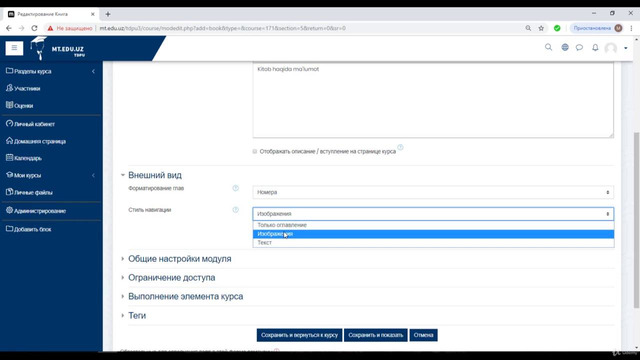This screenshot has height=360, width=640.
Task: Open the site search magnifier icon
Action: pyautogui.click(x=548, y=47)
